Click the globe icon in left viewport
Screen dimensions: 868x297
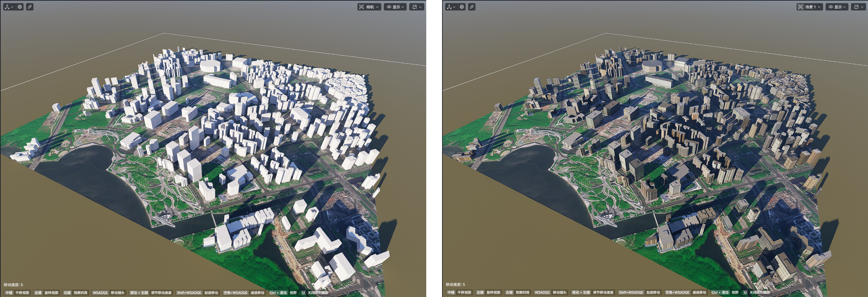[x=20, y=7]
